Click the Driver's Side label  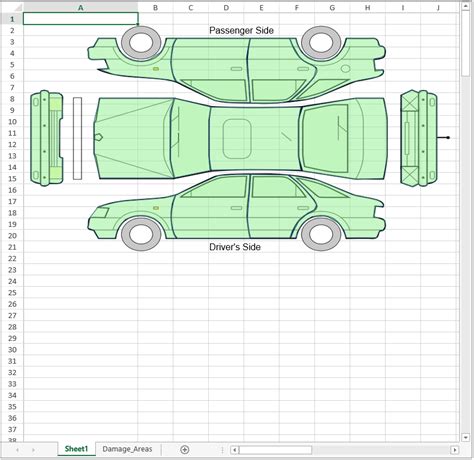point(235,247)
